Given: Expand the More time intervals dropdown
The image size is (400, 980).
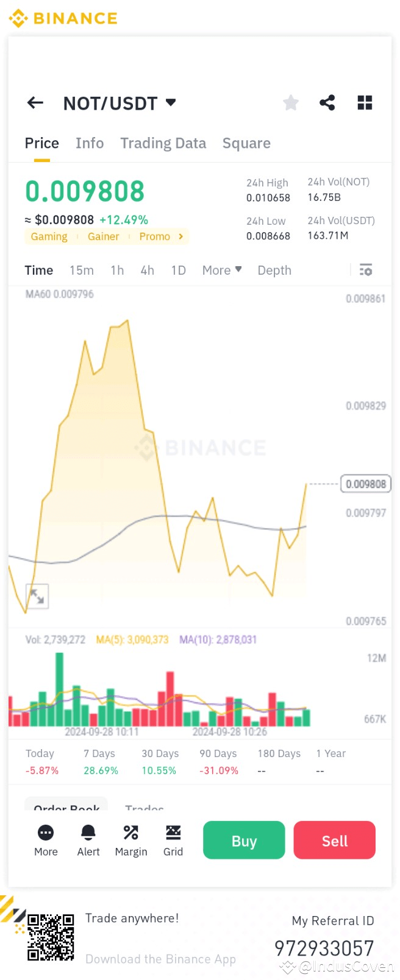Looking at the screenshot, I should click(221, 270).
